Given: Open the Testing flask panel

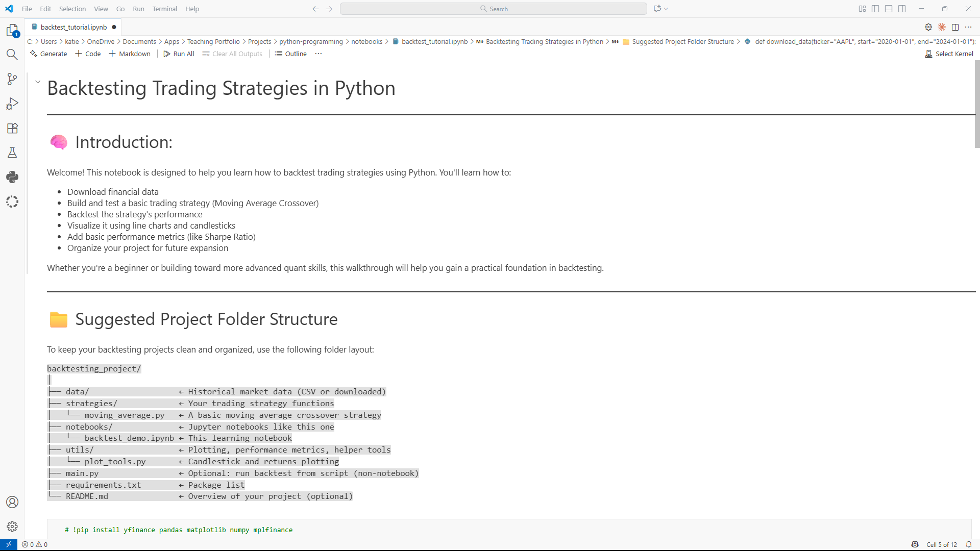Looking at the screenshot, I should [x=12, y=153].
